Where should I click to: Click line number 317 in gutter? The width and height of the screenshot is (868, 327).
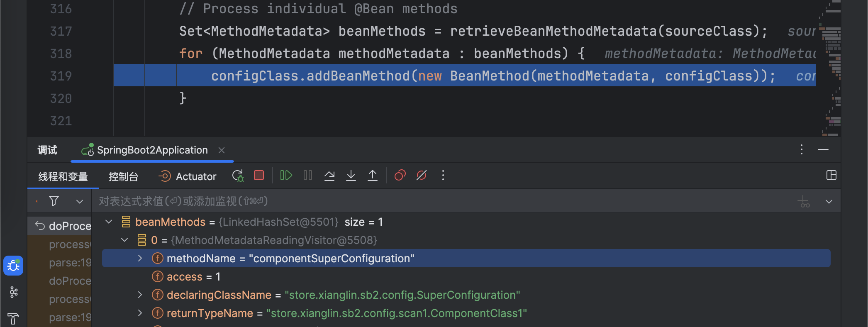[61, 31]
